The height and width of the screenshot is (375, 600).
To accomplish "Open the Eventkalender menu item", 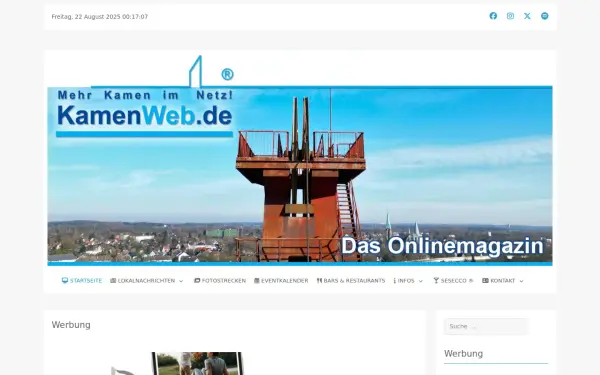I will (281, 280).
